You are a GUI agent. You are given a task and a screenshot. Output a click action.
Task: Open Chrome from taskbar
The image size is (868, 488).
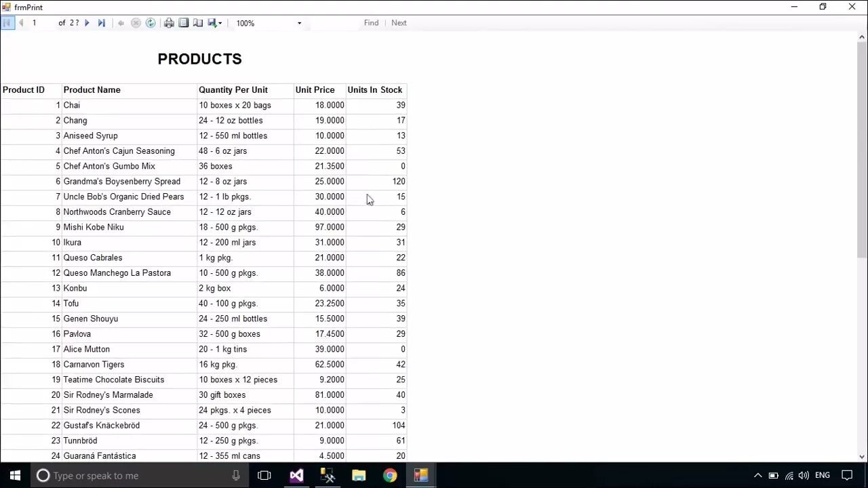click(390, 475)
